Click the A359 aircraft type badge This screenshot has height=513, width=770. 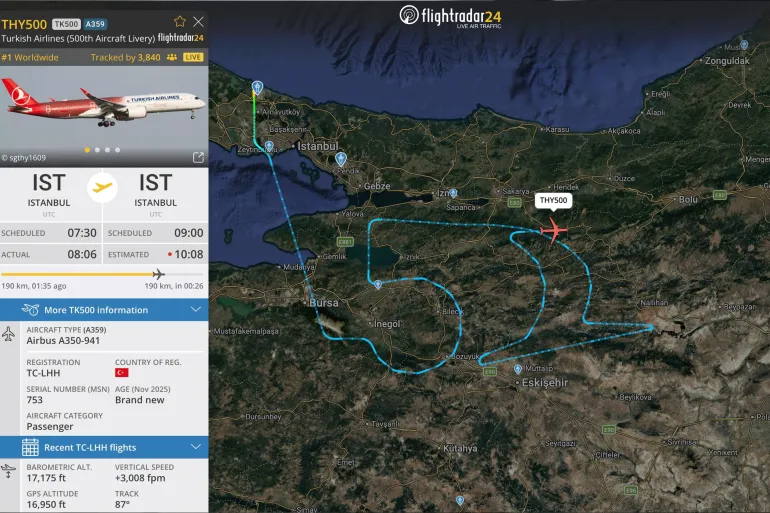(x=96, y=23)
